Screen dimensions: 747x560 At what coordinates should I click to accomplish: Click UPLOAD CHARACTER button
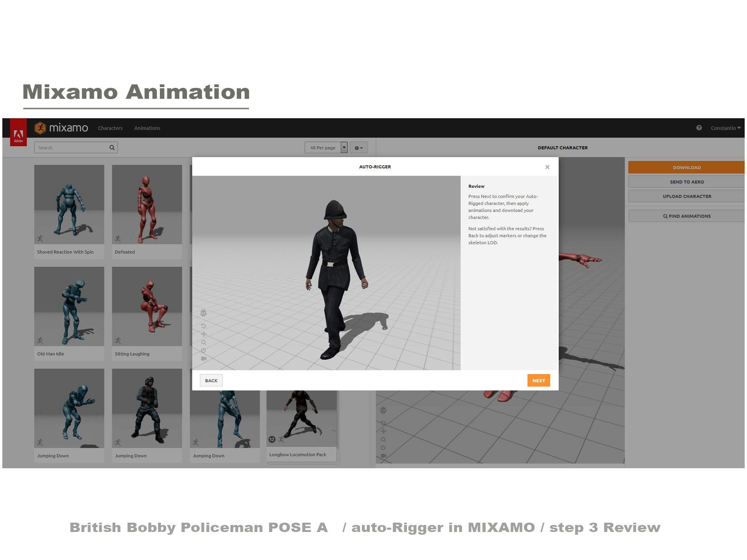(x=686, y=196)
